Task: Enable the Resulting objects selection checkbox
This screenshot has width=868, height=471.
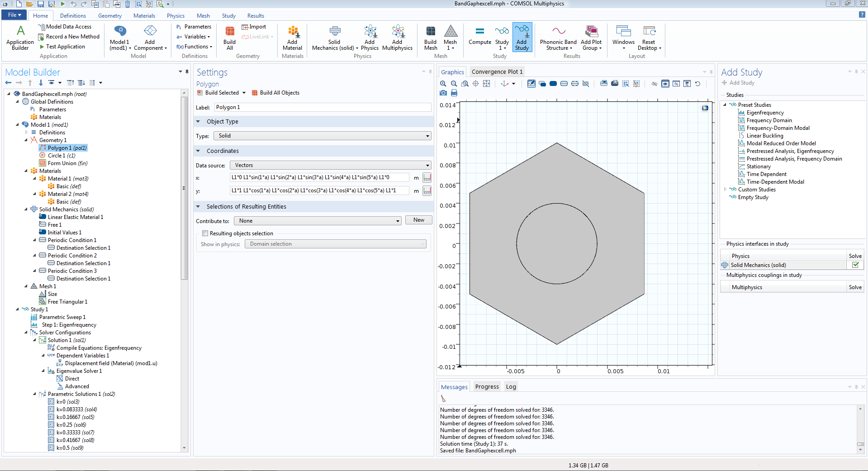Action: (x=205, y=233)
